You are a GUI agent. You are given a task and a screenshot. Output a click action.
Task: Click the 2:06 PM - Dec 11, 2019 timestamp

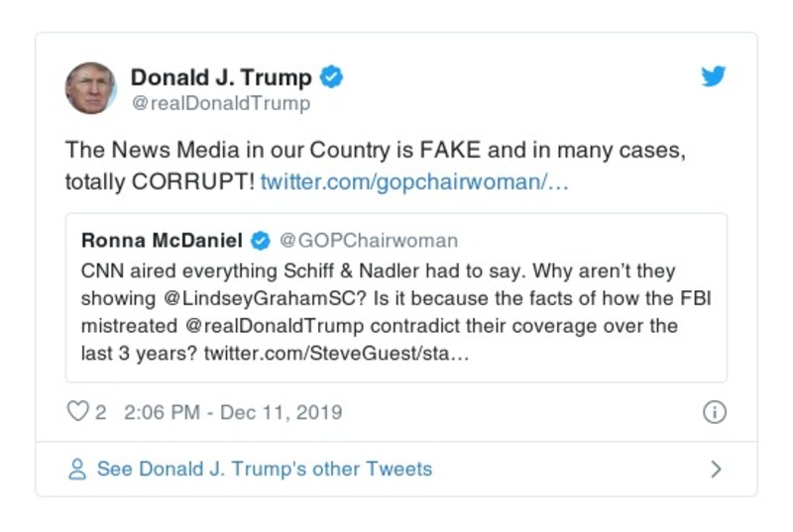233,412
